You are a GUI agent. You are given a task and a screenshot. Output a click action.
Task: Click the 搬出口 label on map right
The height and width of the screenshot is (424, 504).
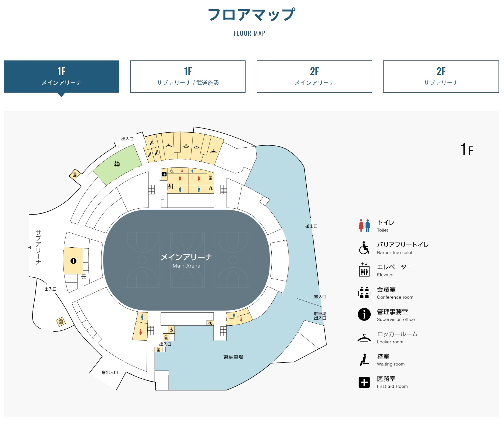coord(311,226)
